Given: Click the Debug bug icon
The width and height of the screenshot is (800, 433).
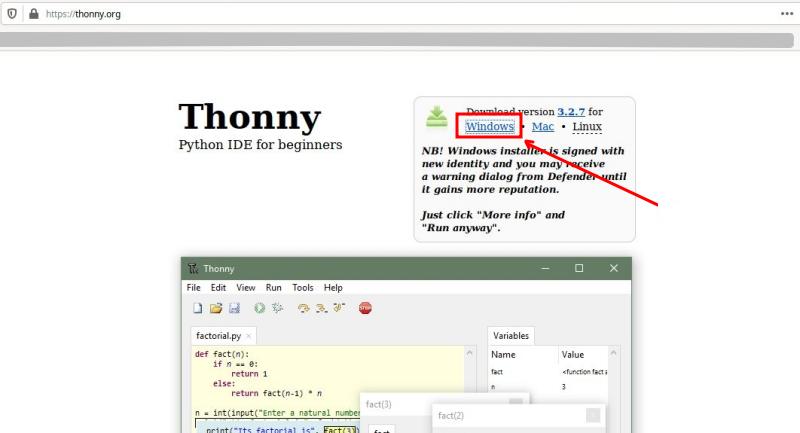Looking at the screenshot, I should pyautogui.click(x=277, y=309).
